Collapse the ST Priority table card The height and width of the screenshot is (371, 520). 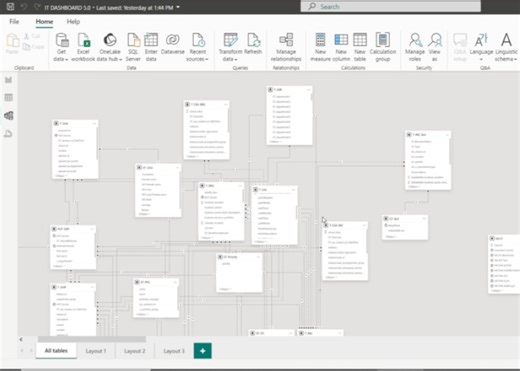pyautogui.click(x=226, y=289)
